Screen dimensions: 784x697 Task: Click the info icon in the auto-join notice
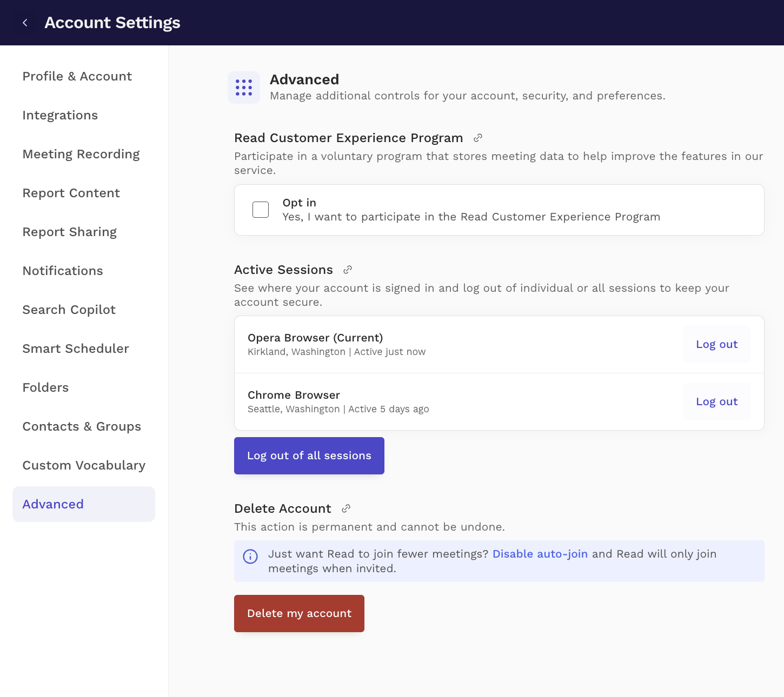(x=250, y=557)
